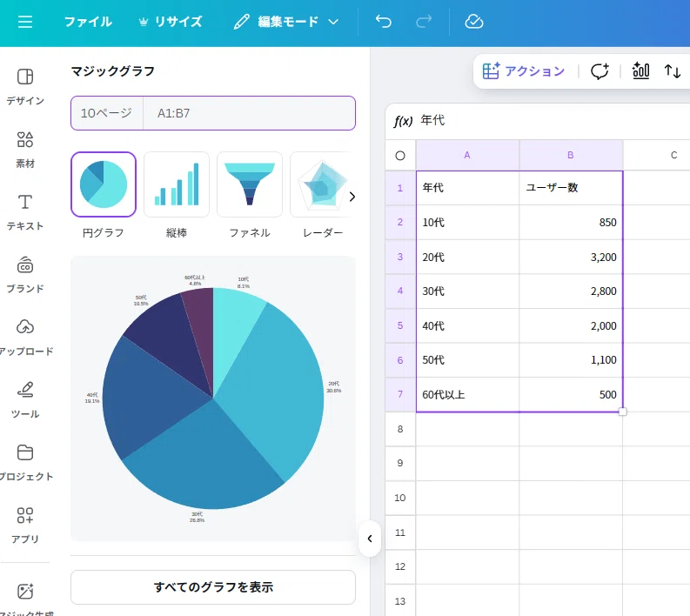The width and height of the screenshot is (690, 616).
Task: Open the デザイン sidebar panel
Action: tap(25, 87)
